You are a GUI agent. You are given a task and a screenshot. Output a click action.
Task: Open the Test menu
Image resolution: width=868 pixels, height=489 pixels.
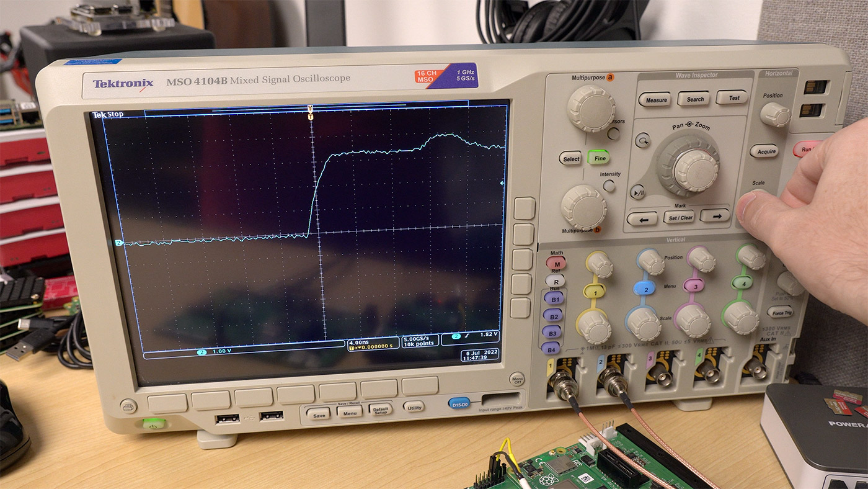click(x=732, y=97)
